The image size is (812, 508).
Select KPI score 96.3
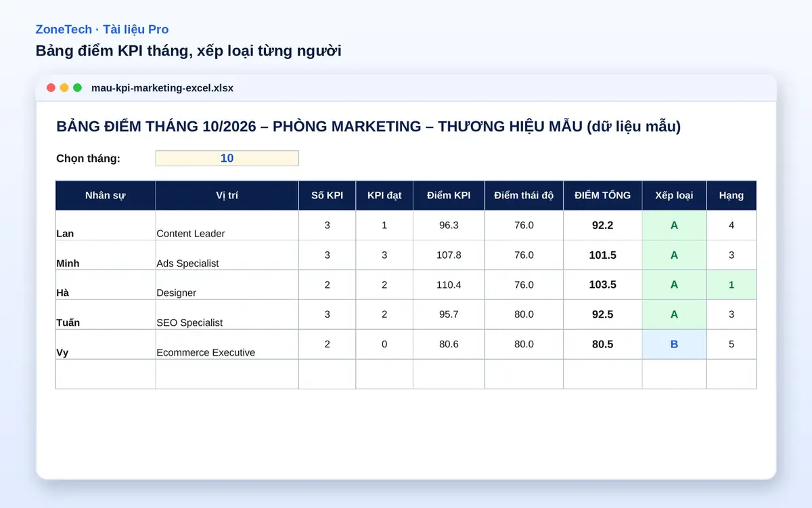(x=449, y=226)
